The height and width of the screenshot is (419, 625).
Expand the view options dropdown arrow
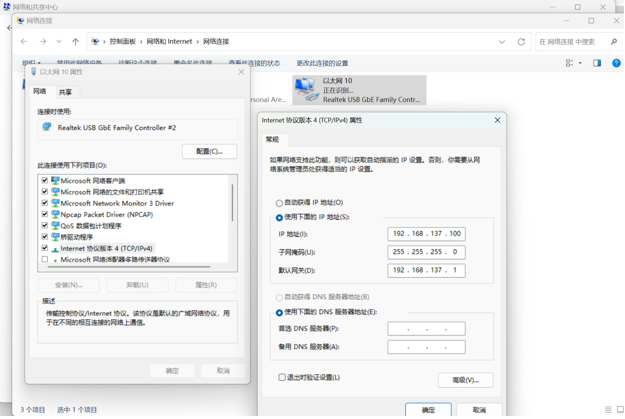pyautogui.click(x=580, y=63)
